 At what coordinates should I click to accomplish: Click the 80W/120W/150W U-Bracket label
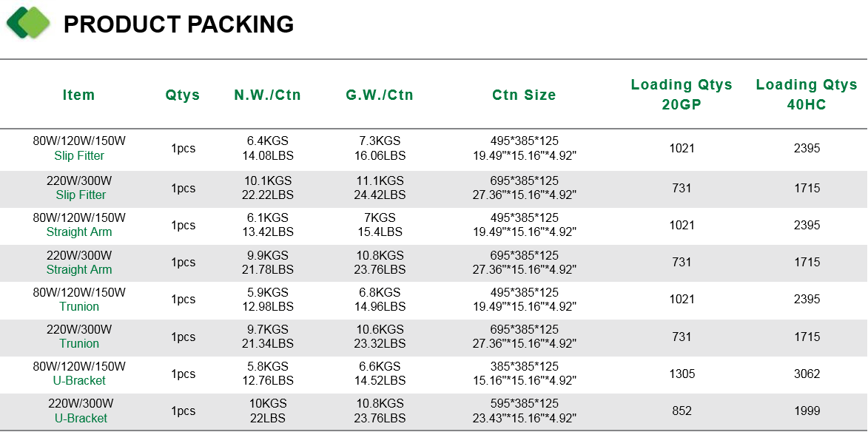pos(79,374)
